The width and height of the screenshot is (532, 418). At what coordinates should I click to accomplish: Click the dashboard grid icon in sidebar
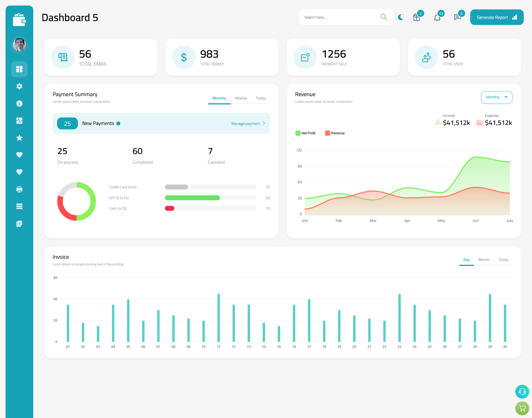(x=19, y=69)
